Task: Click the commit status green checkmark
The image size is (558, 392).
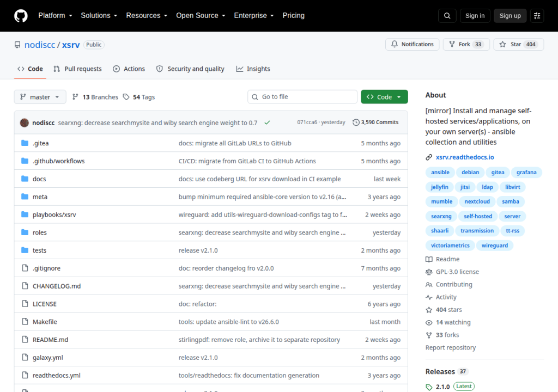Action: pyautogui.click(x=267, y=122)
